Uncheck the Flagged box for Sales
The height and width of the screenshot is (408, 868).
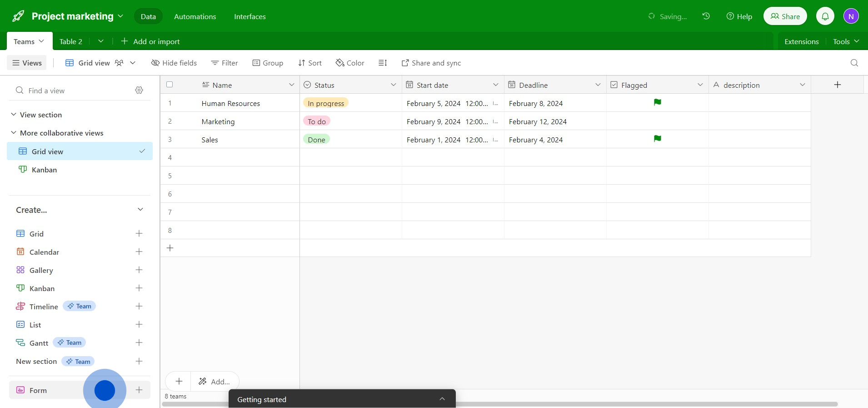click(657, 139)
